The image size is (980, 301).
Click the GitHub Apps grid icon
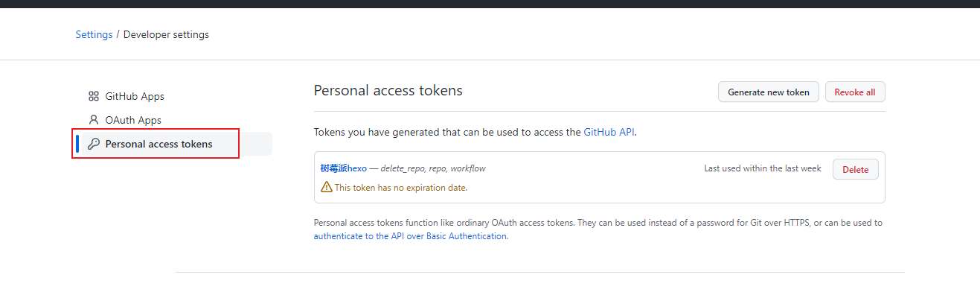tap(94, 96)
